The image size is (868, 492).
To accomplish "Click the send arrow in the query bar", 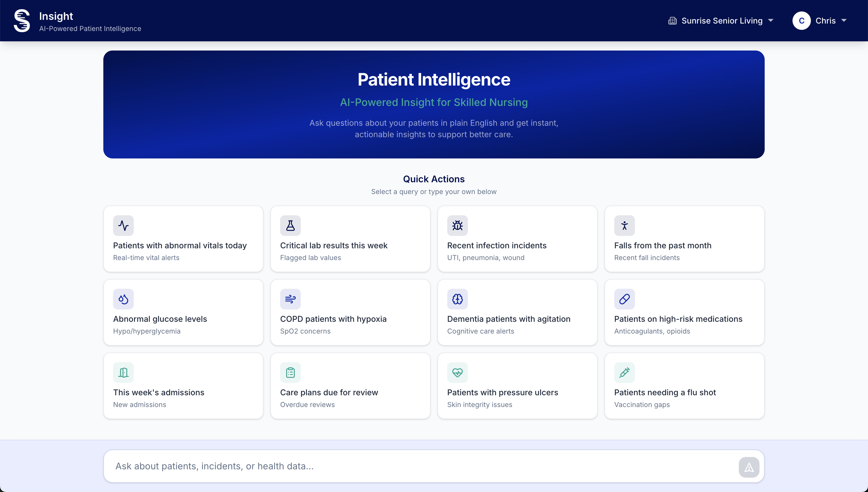I will pyautogui.click(x=749, y=467).
